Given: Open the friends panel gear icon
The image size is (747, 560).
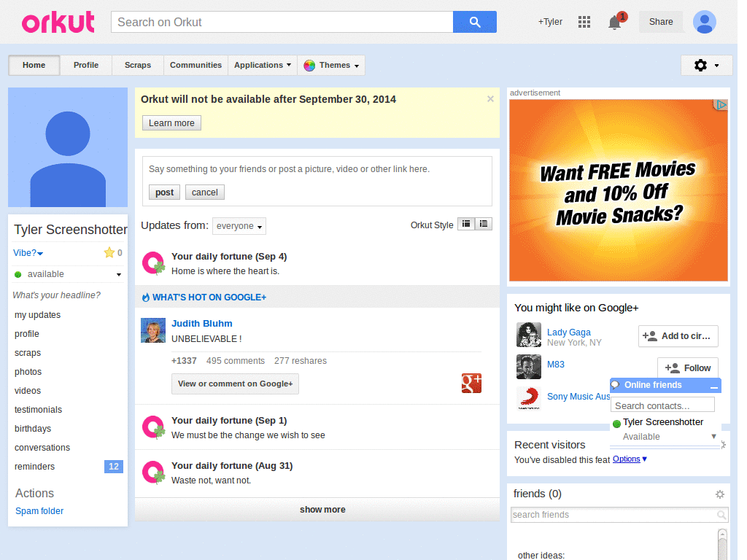Looking at the screenshot, I should coord(720,494).
